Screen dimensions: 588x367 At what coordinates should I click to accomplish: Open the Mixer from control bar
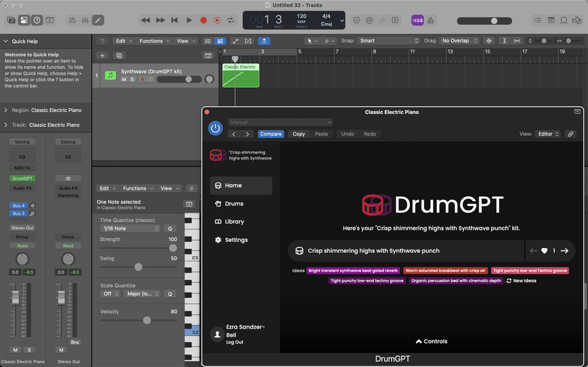(85, 20)
